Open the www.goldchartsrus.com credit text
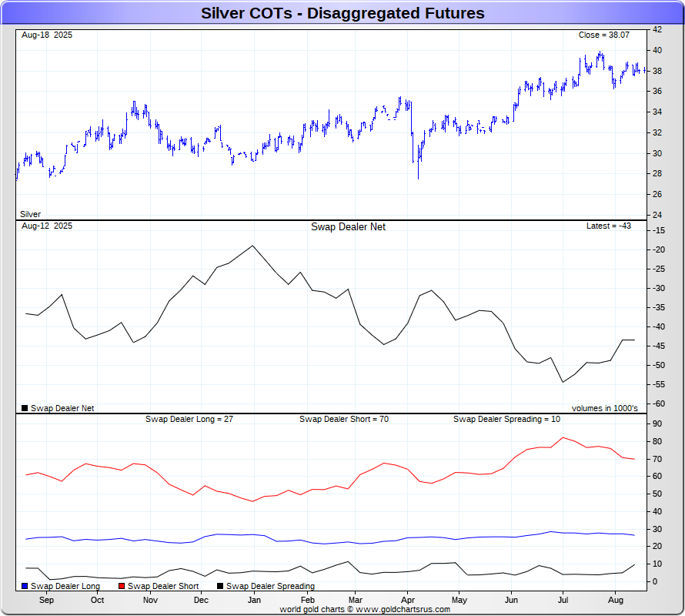685x616 pixels. coord(403,609)
